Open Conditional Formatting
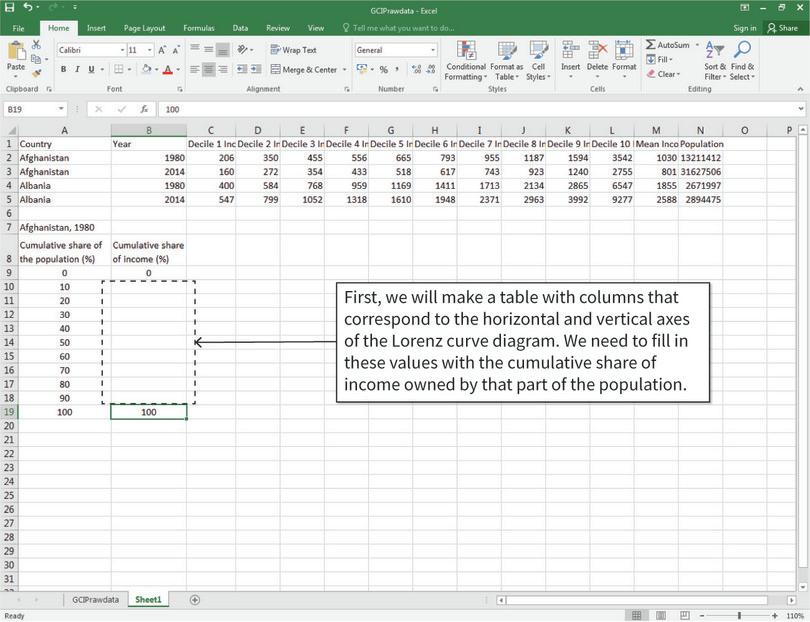 [x=466, y=60]
